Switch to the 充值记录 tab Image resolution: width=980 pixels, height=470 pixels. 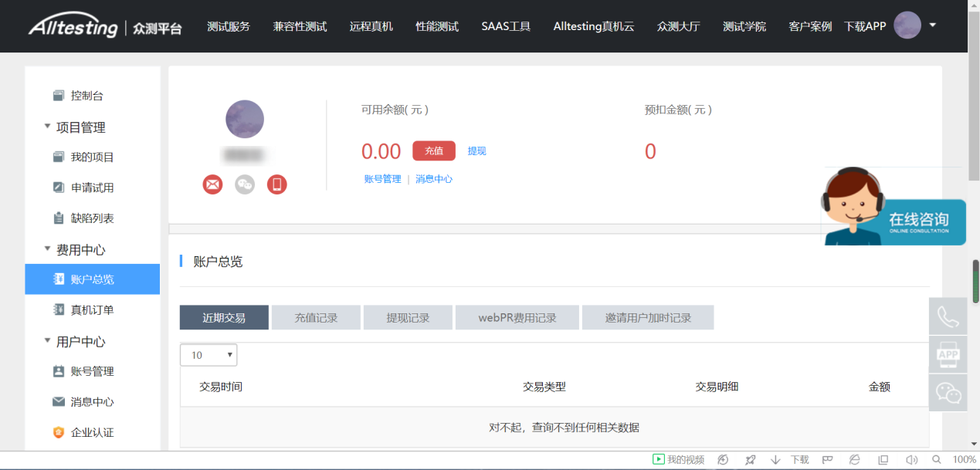point(316,318)
